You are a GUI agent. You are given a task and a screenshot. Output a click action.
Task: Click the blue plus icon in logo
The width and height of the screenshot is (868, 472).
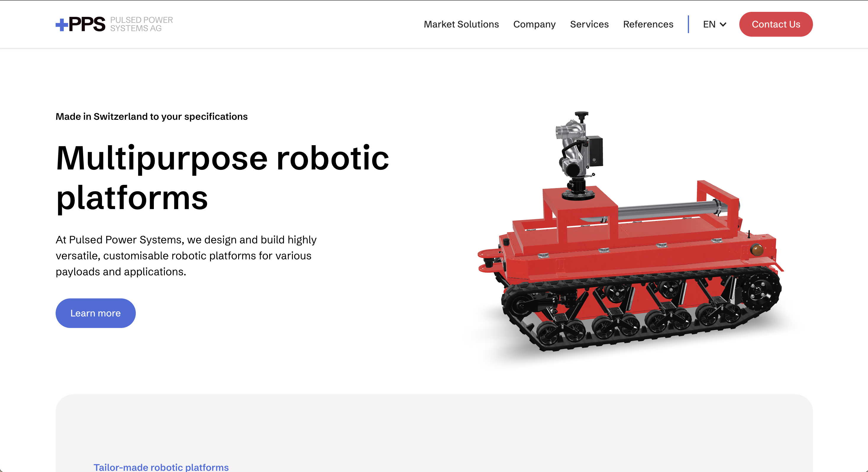pos(62,25)
